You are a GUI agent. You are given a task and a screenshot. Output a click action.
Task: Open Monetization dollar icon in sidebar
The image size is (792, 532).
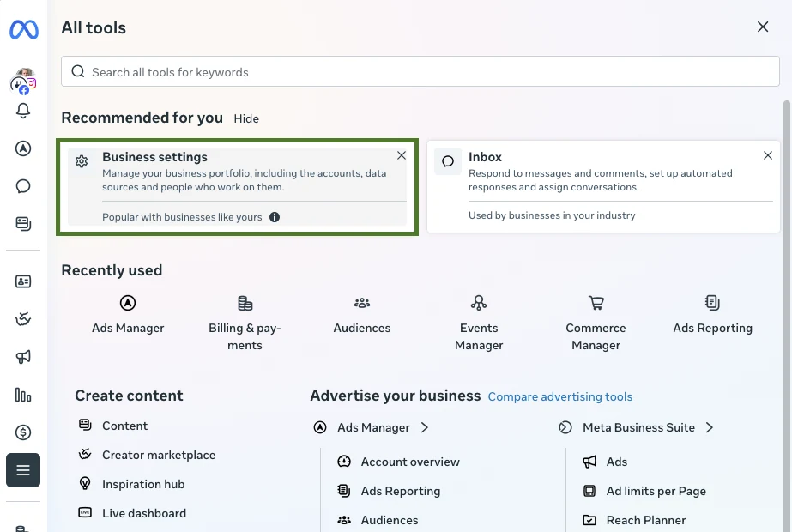[23, 432]
